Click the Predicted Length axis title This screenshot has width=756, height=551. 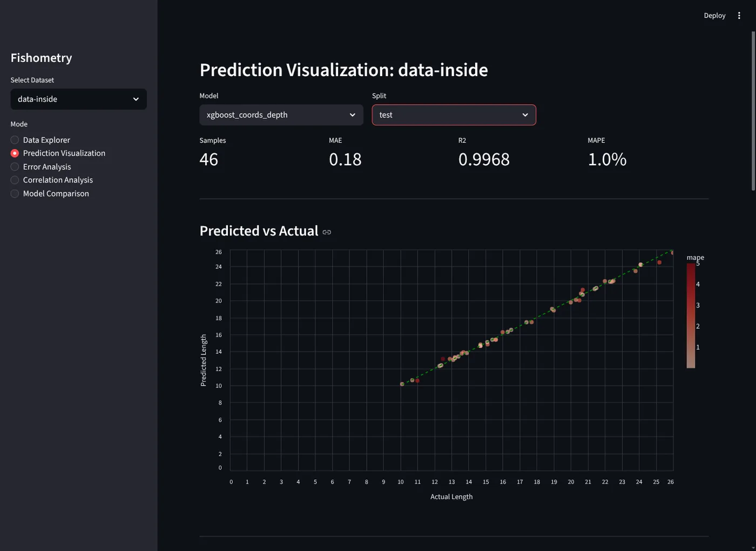coord(204,360)
